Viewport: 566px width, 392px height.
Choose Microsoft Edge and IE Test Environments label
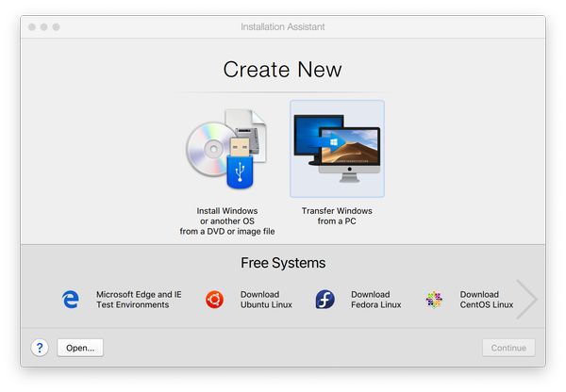click(139, 300)
